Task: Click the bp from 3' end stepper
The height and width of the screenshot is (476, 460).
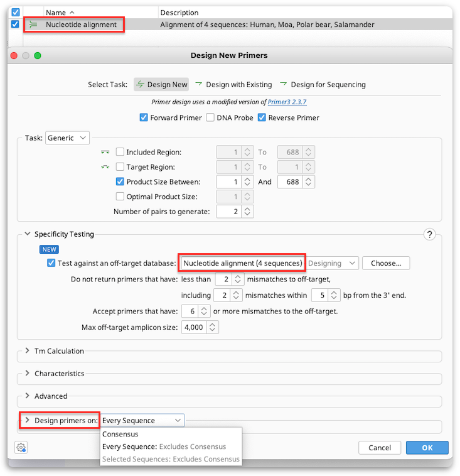Action: click(334, 295)
